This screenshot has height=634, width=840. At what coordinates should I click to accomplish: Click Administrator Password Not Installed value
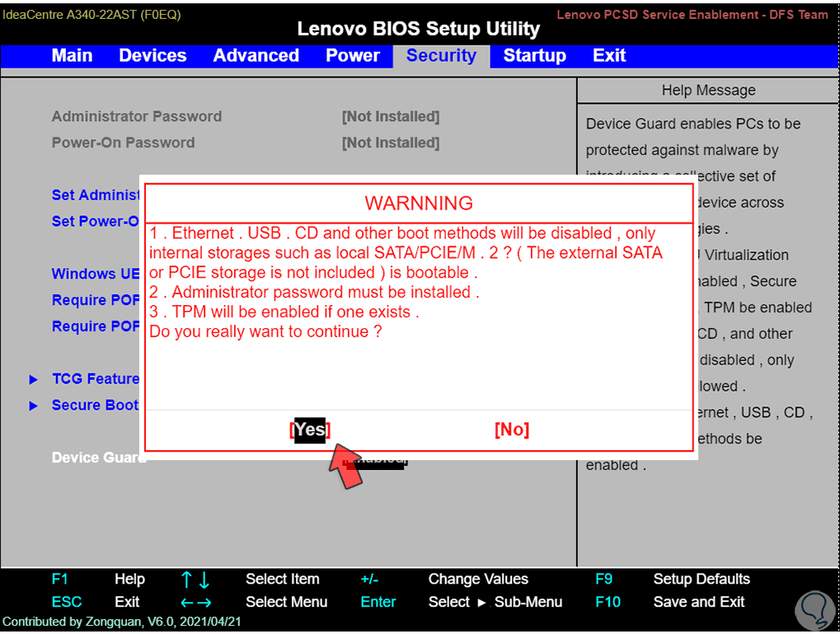click(x=391, y=116)
